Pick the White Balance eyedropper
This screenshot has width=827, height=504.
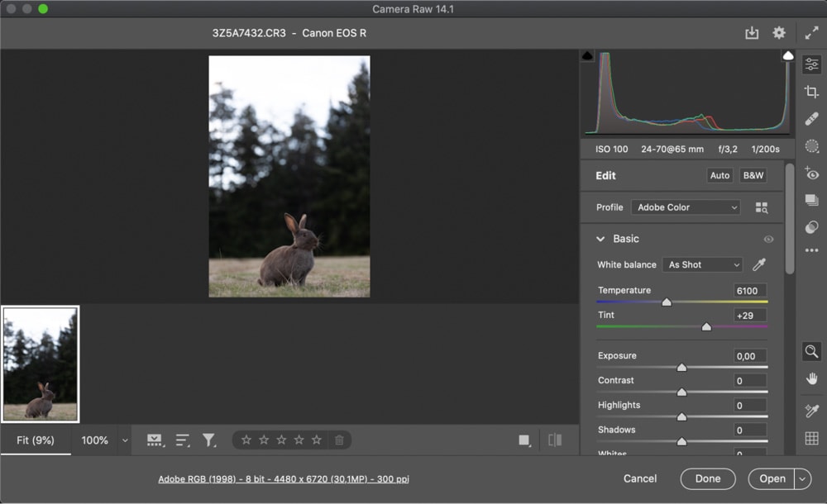click(x=758, y=264)
